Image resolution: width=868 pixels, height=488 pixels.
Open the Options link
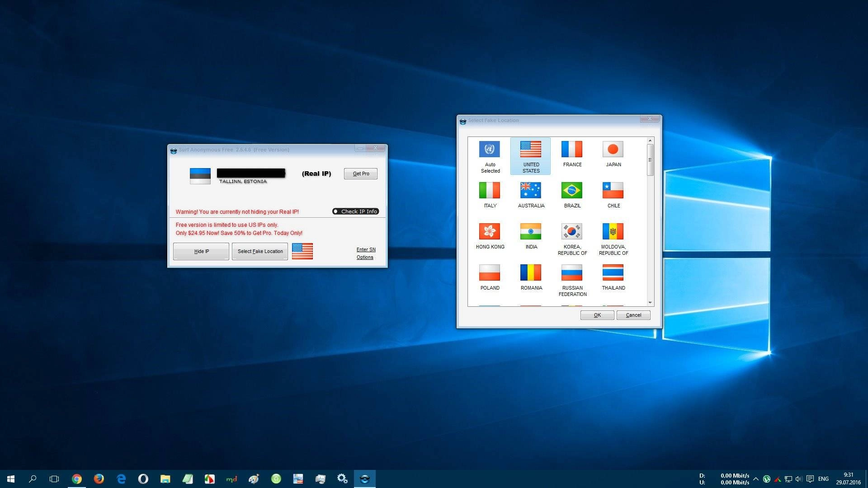tap(365, 257)
